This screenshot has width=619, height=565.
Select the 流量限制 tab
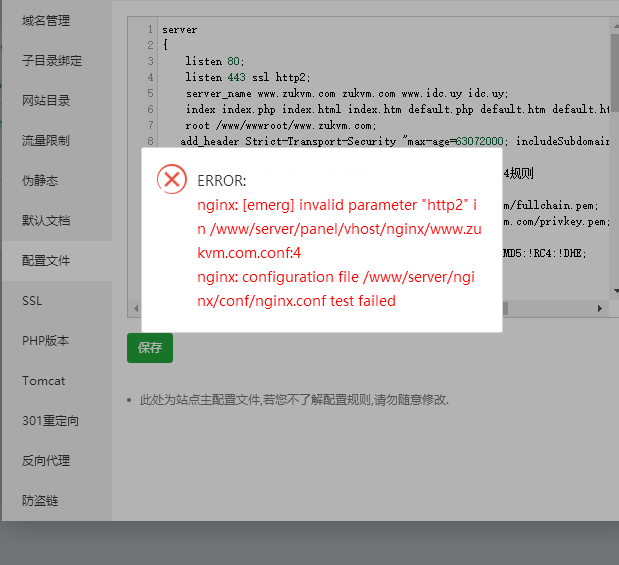pyautogui.click(x=46, y=140)
